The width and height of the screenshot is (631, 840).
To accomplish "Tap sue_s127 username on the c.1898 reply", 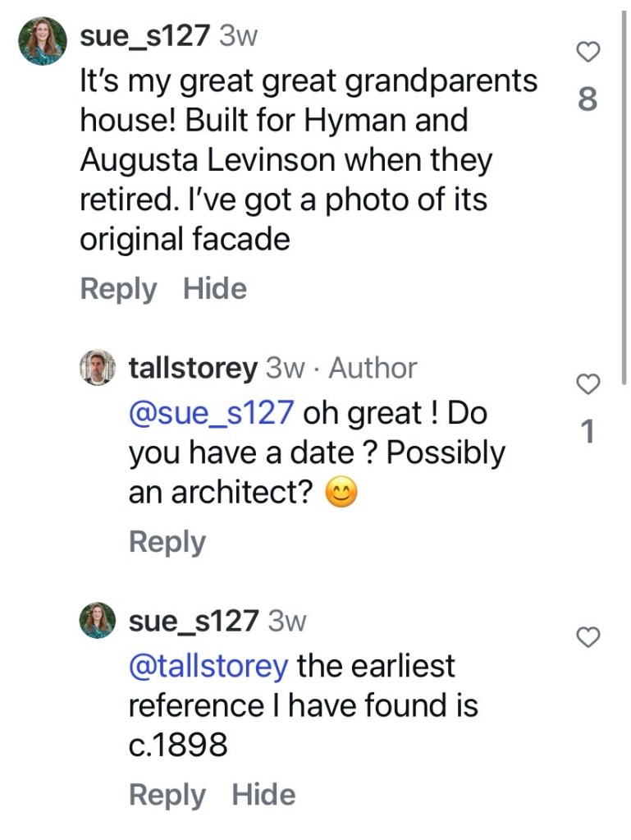I will [194, 621].
